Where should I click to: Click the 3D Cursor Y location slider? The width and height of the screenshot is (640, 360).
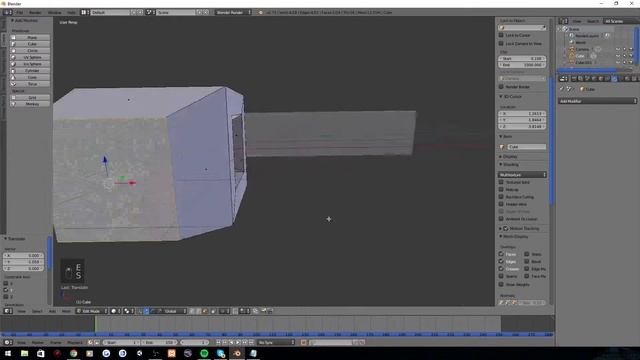522,120
